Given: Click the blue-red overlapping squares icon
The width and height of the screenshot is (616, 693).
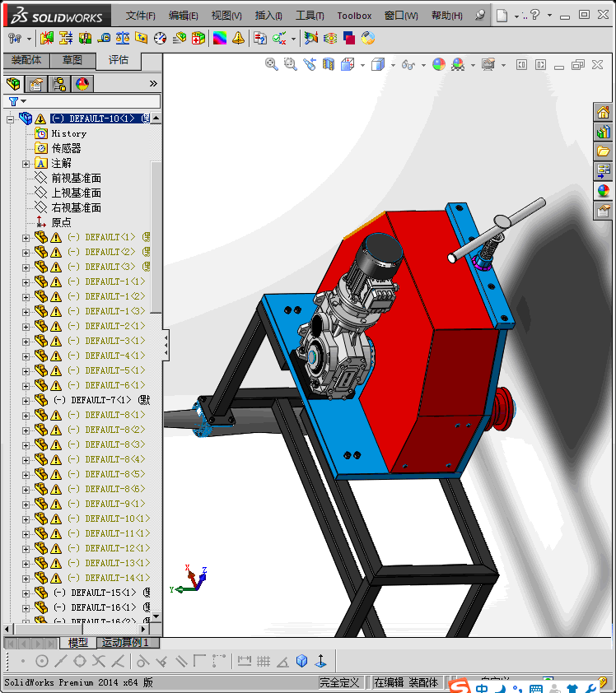Looking at the screenshot, I should coord(349,39).
